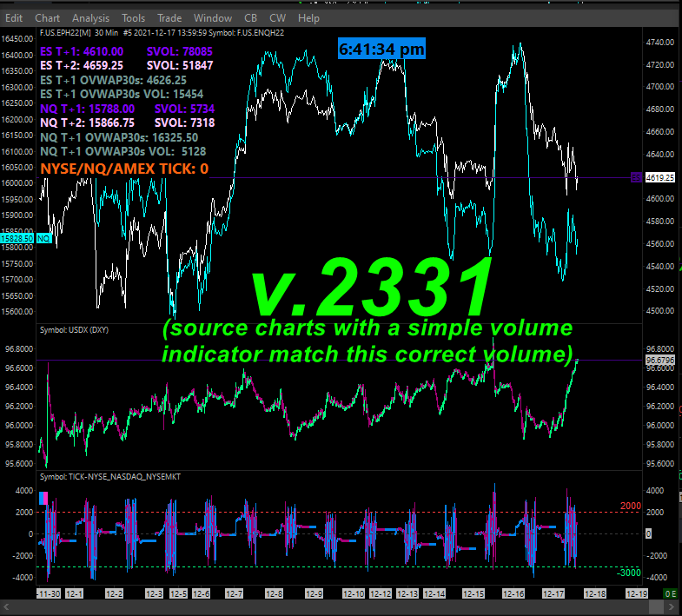The width and height of the screenshot is (682, 616).
Task: Click the 11-30 date label on time axis
Action: [49, 593]
